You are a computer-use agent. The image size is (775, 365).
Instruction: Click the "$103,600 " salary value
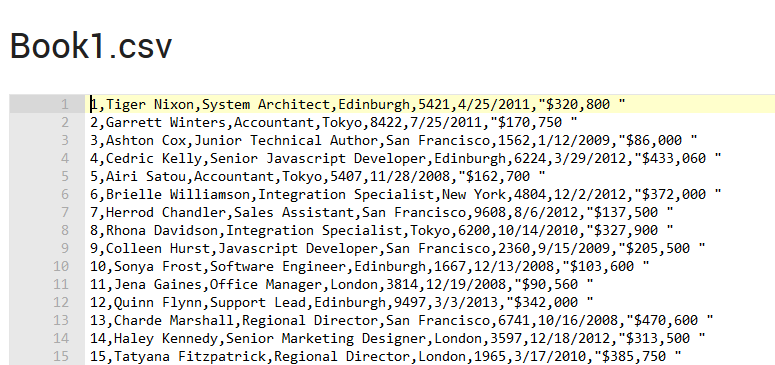(x=606, y=267)
